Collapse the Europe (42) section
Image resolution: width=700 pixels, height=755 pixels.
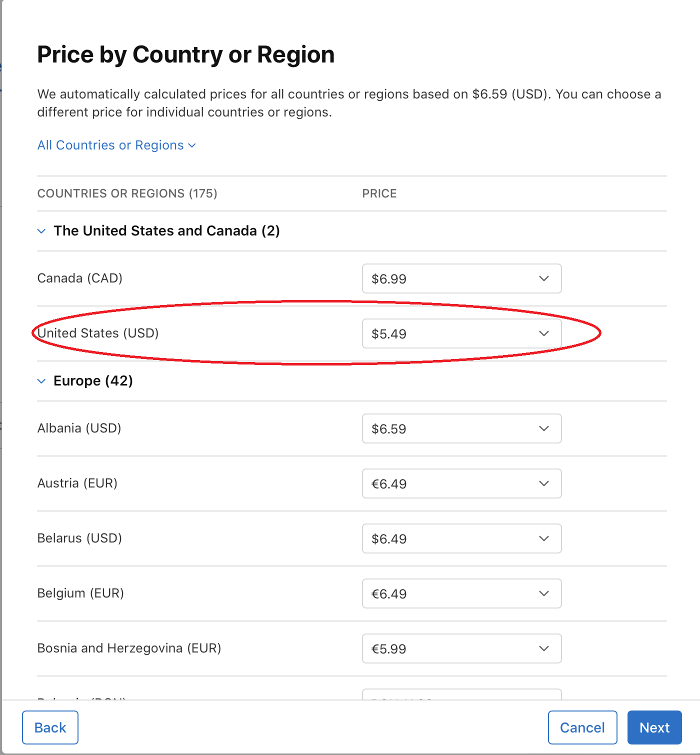tap(41, 381)
